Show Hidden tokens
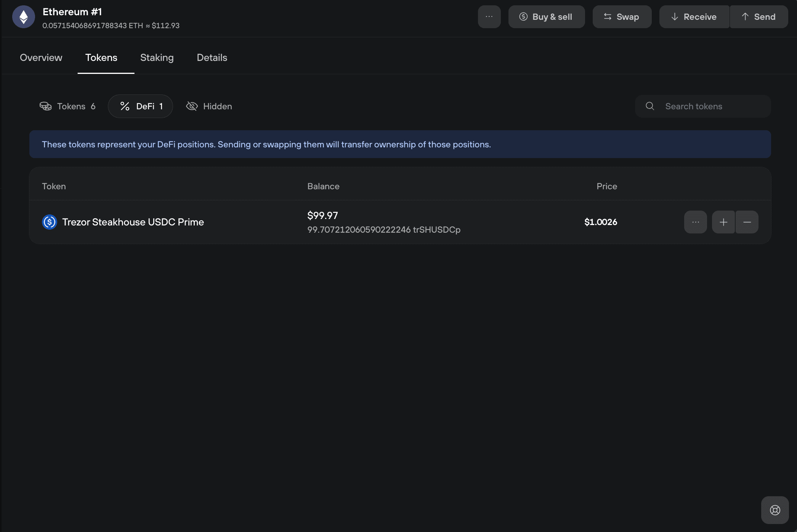The image size is (797, 532). [209, 106]
